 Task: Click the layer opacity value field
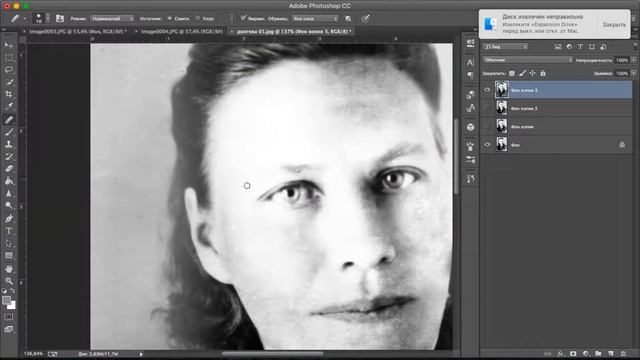[622, 60]
